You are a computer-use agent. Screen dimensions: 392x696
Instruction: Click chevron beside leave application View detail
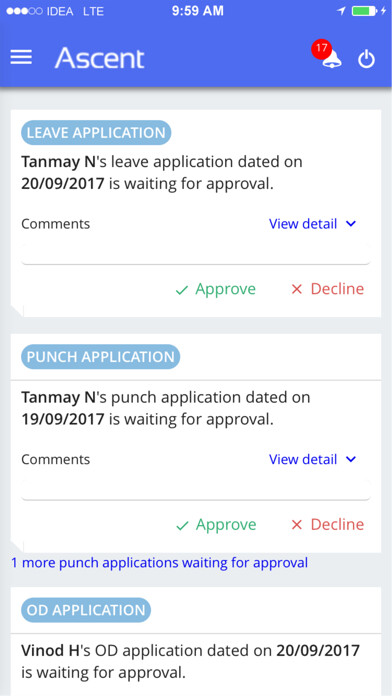(351, 224)
